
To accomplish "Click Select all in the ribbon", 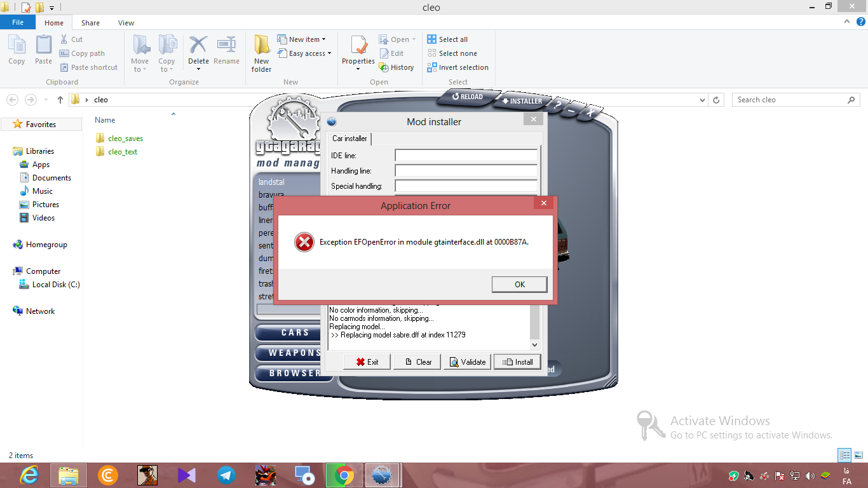I will coord(452,39).
